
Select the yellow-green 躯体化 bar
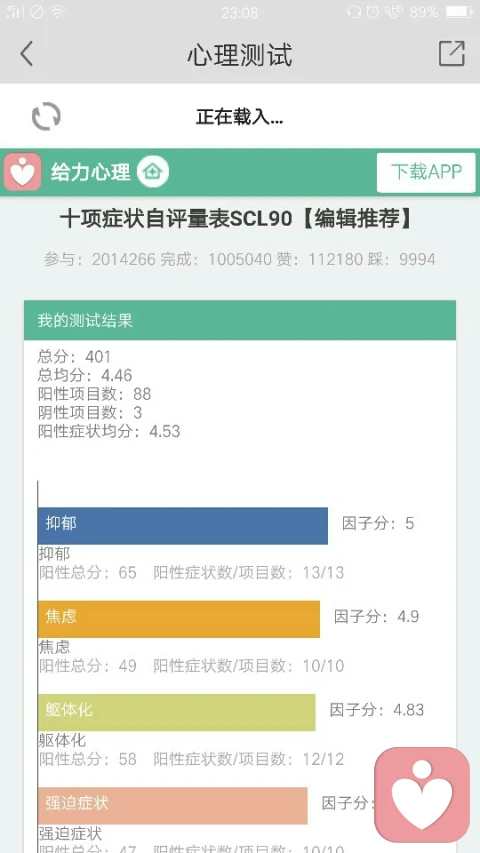[x=177, y=712]
